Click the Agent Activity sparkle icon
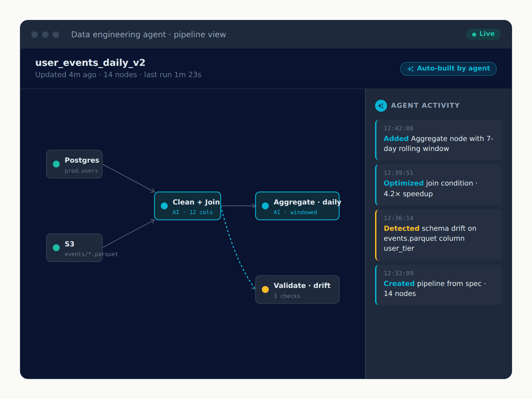Viewport: 532px width, 399px height. click(381, 106)
